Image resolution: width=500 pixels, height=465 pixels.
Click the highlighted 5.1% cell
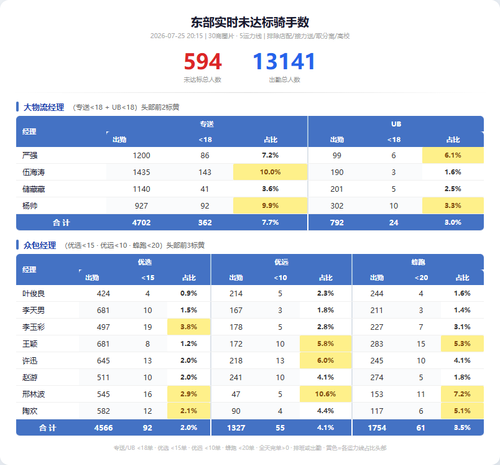[462, 411]
